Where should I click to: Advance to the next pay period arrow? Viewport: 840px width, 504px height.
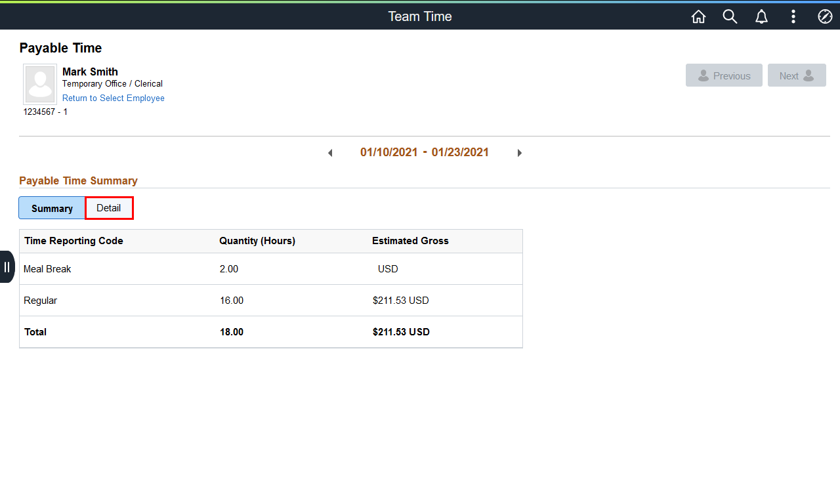coord(519,153)
